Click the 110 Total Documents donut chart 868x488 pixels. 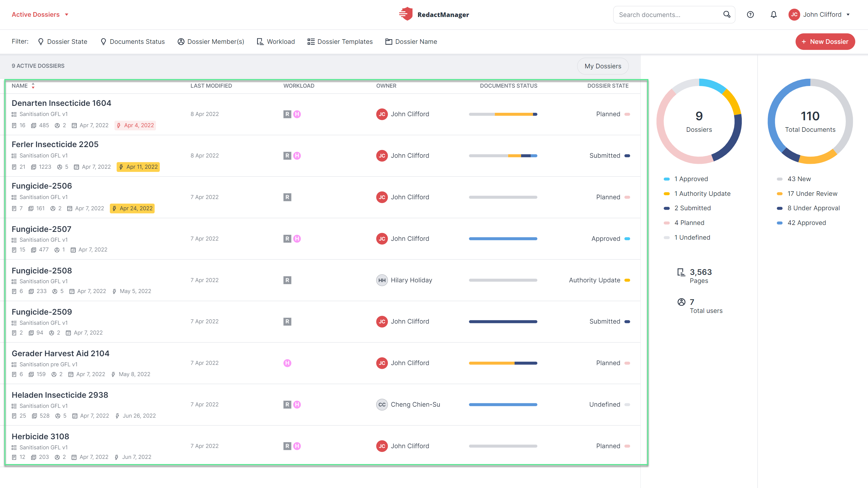[810, 121]
